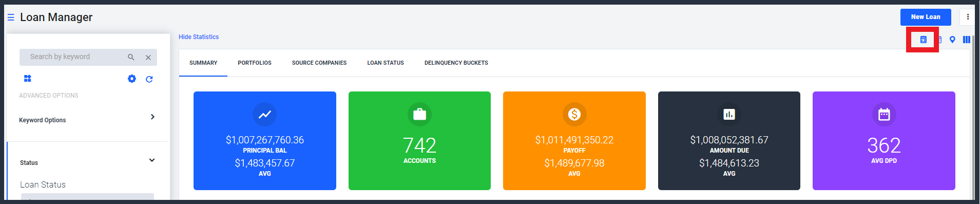Screen dimensions: 980x204
Task: Click the magnifier search icon
Action: click(x=131, y=57)
